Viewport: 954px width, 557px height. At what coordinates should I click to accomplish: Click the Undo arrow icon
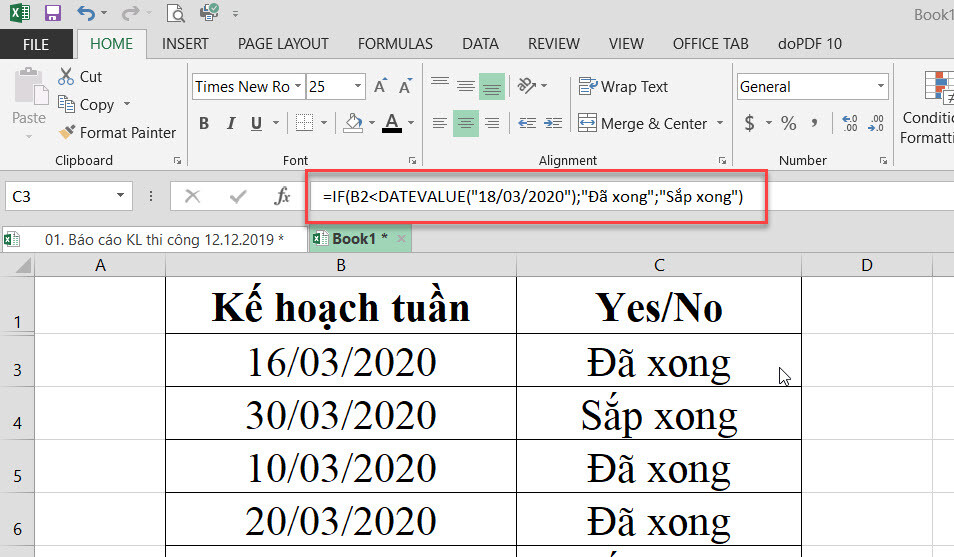pos(86,13)
